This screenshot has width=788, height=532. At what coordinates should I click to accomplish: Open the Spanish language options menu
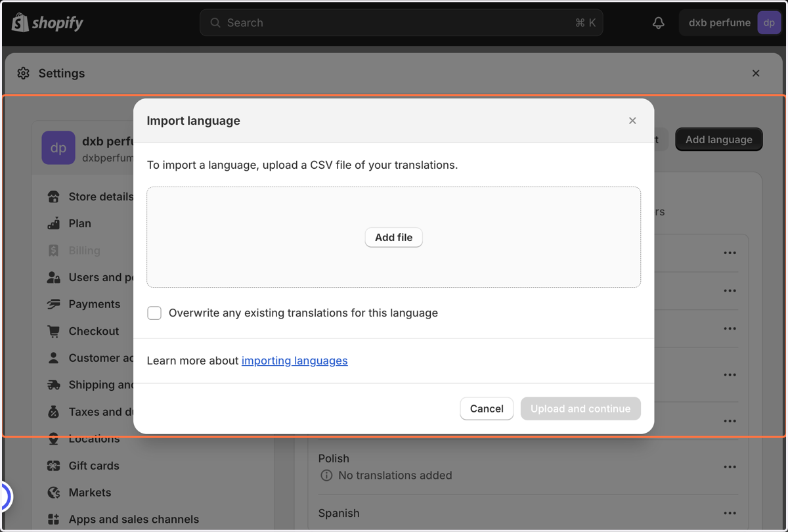click(730, 514)
